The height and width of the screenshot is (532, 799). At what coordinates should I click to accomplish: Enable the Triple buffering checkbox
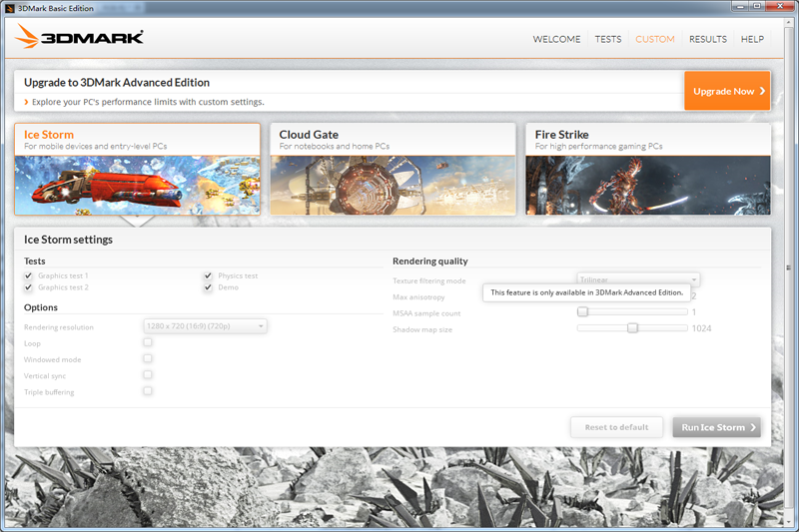148,391
